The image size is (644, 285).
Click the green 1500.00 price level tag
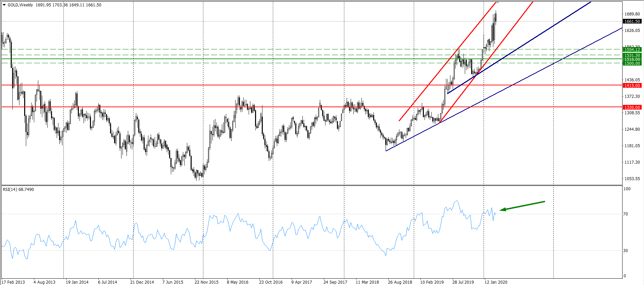click(x=632, y=64)
